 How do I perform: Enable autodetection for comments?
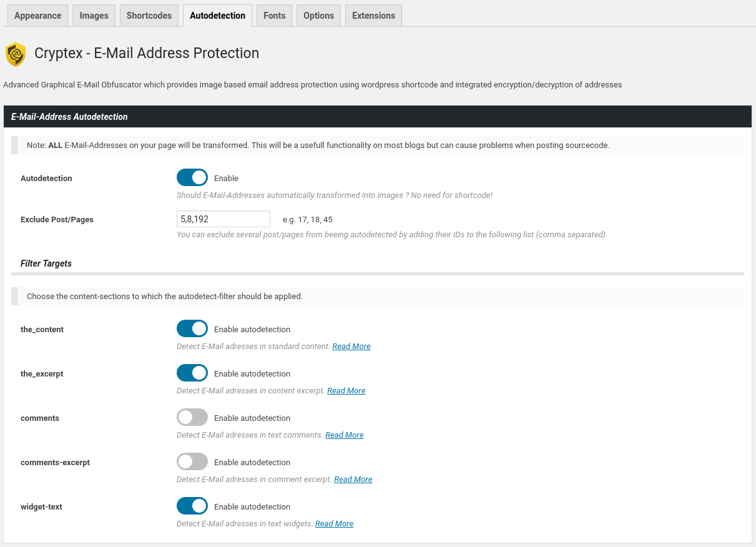[x=192, y=417]
